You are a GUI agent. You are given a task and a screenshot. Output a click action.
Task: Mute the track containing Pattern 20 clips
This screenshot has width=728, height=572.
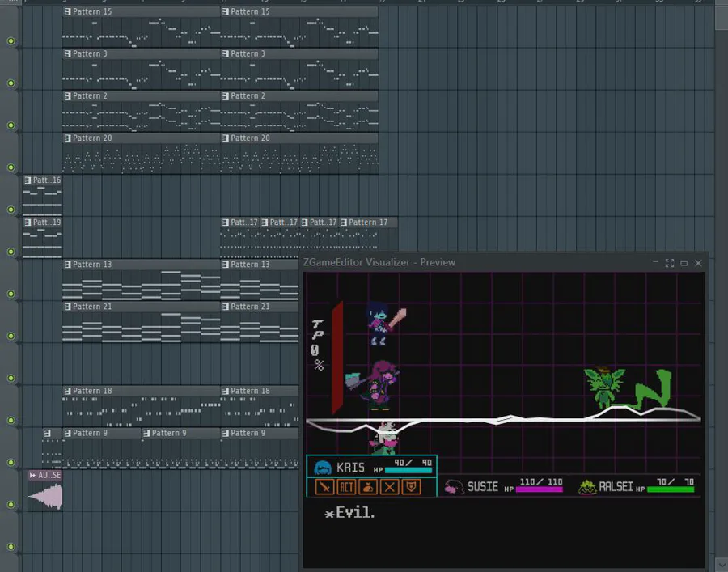tap(11, 167)
